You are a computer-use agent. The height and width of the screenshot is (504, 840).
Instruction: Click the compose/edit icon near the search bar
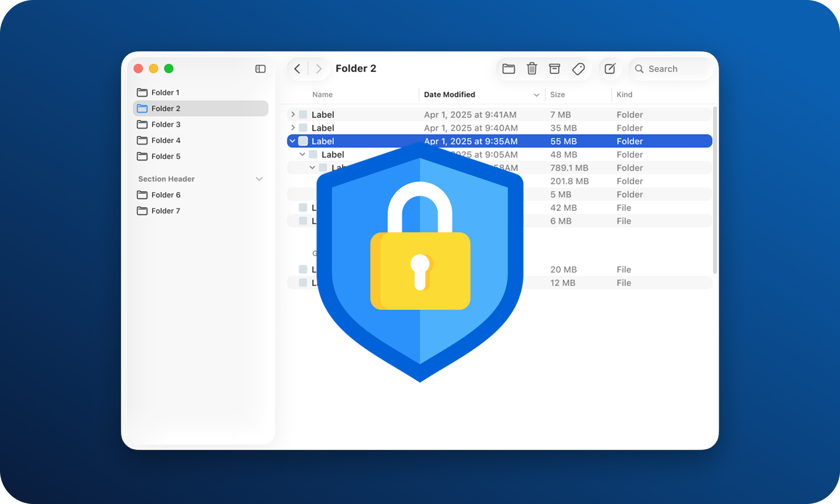click(x=610, y=68)
